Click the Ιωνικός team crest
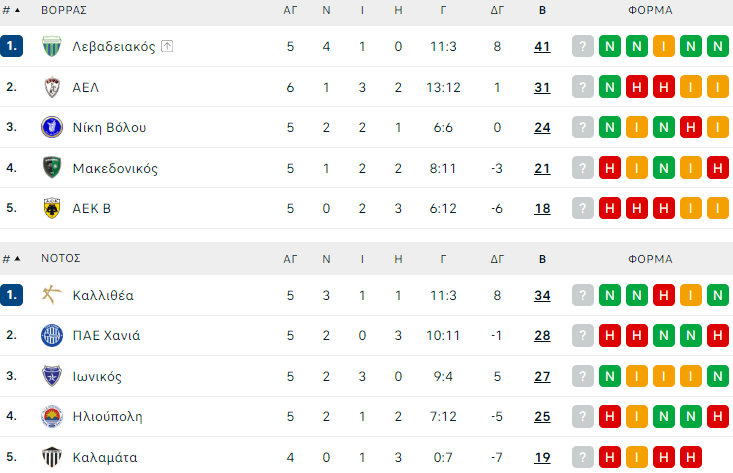 tap(52, 376)
